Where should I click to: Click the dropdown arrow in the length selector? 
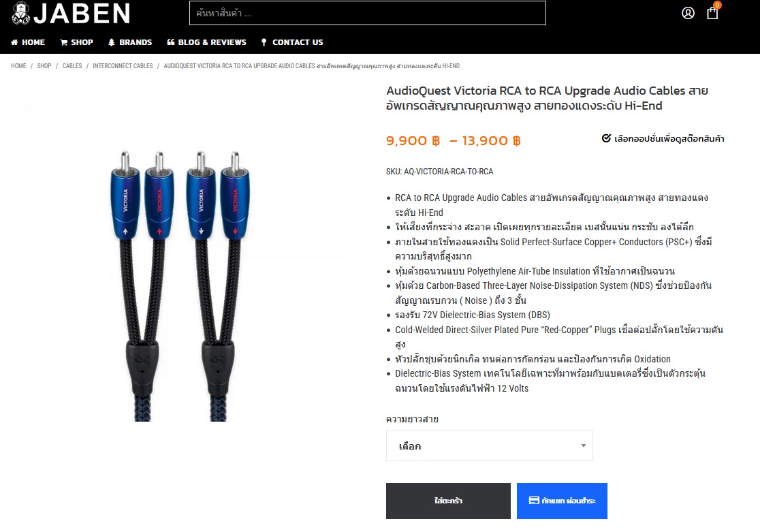584,445
